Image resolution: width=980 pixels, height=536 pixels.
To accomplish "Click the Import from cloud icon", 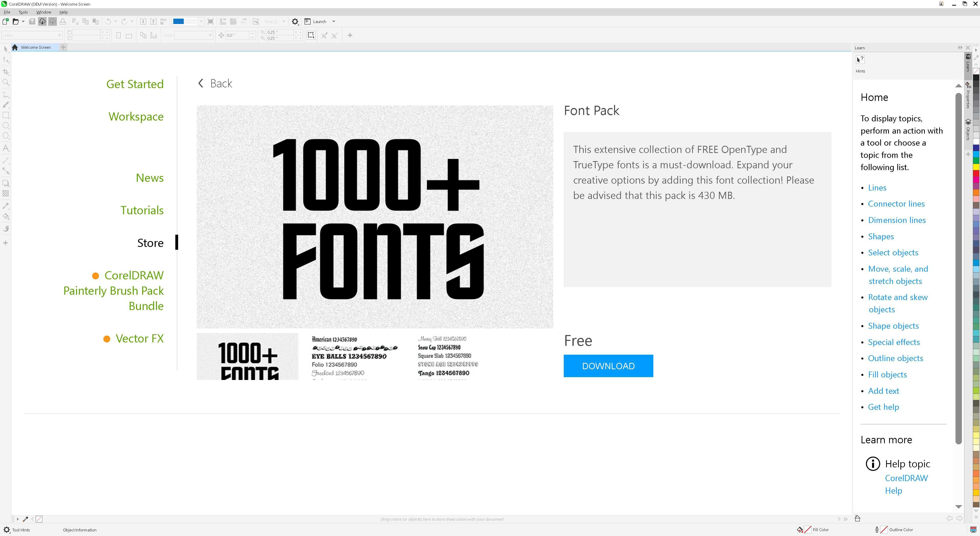I will point(42,22).
